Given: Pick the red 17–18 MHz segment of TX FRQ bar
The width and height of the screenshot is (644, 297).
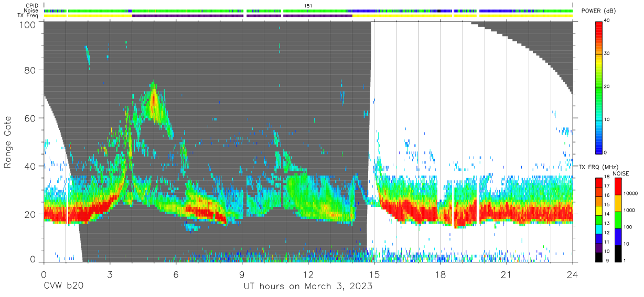Looking at the screenshot, I should point(599,182).
